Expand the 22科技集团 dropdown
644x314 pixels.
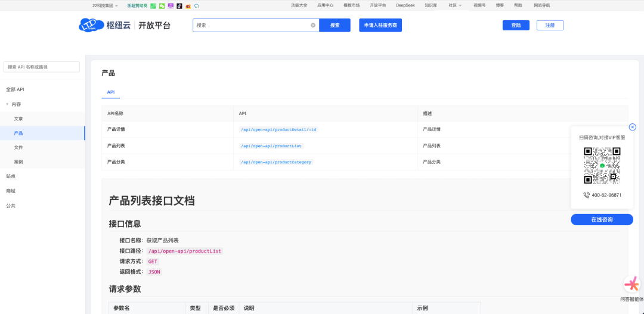(106, 5)
